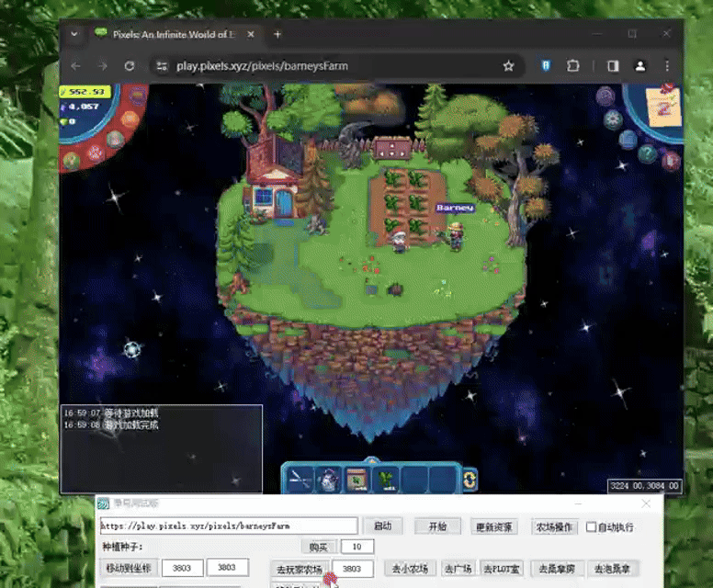713x588 pixels.
Task: Open the site information icon in address bar
Action: pos(162,66)
